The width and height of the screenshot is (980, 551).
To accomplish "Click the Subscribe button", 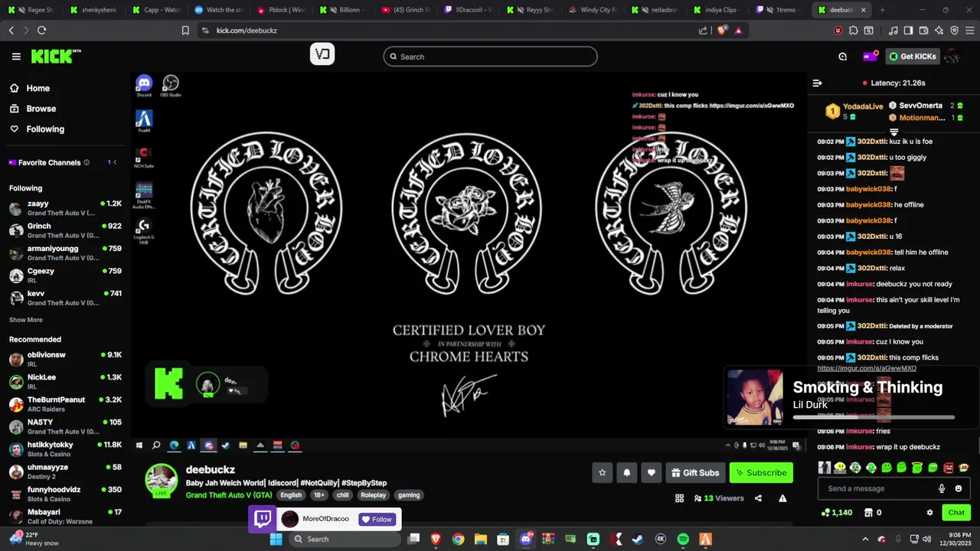I will coord(761,473).
